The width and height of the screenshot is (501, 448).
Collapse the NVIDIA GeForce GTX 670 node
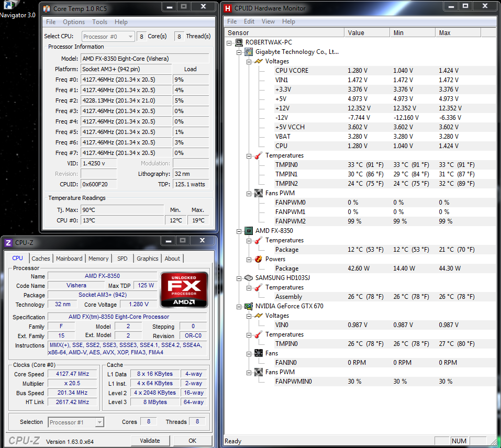tap(239, 307)
